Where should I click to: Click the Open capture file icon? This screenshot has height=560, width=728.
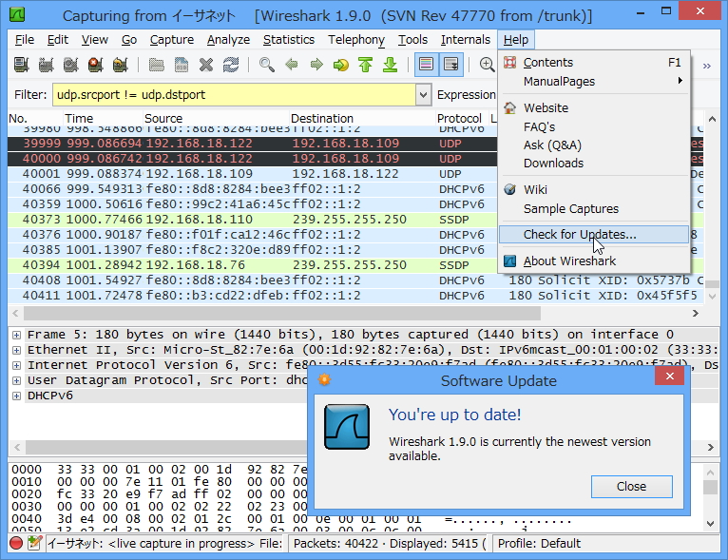point(157,65)
